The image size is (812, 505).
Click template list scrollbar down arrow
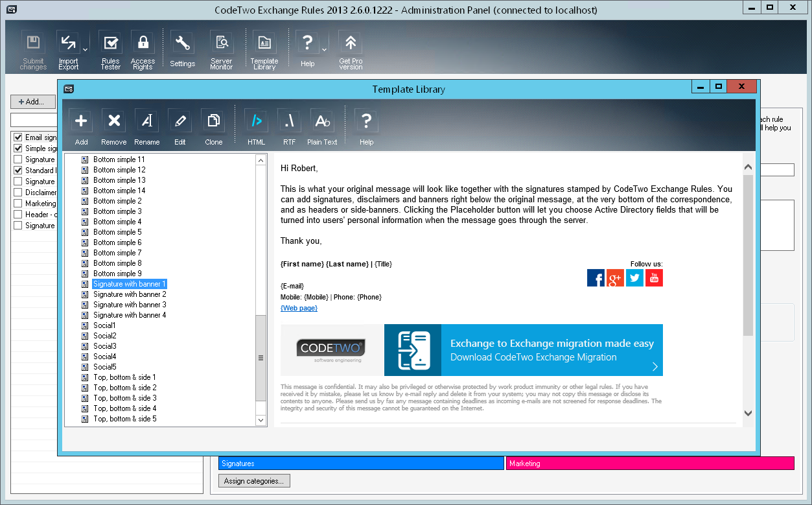click(261, 420)
